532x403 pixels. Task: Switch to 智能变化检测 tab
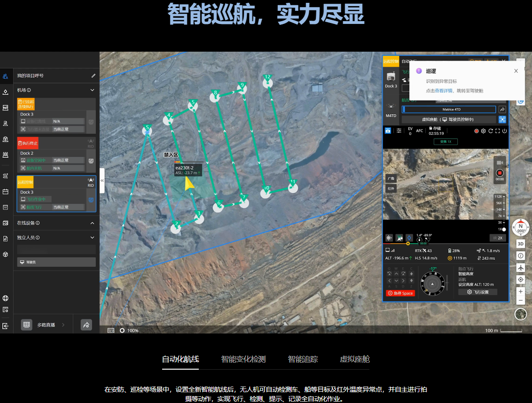tap(243, 359)
